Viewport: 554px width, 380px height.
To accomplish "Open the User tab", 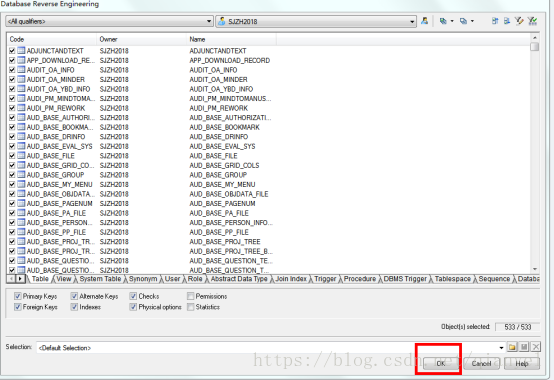I will click(172, 279).
